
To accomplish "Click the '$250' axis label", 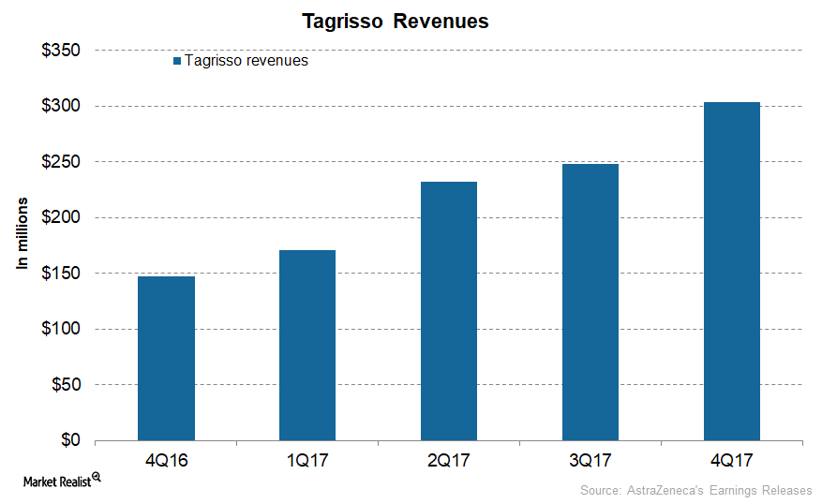I will tap(61, 161).
